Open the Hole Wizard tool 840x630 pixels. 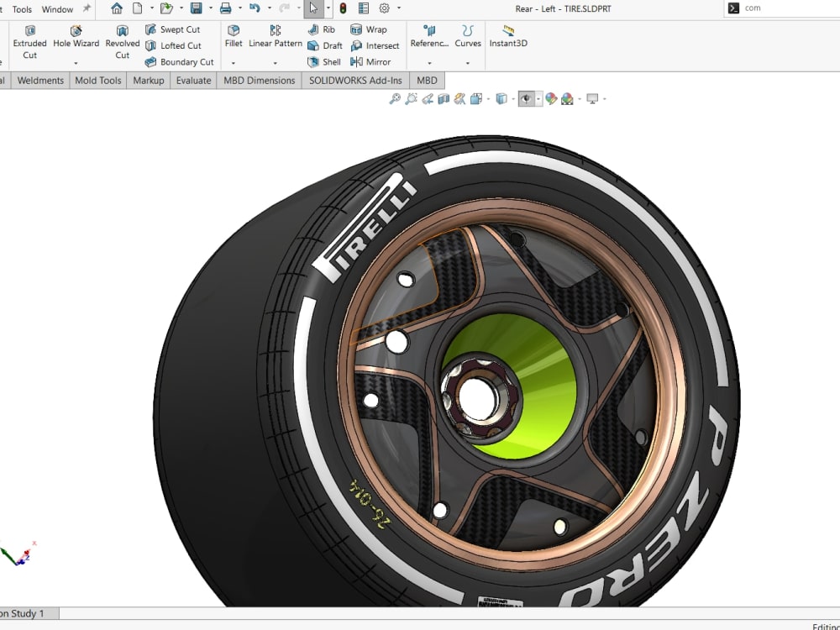[x=76, y=37]
